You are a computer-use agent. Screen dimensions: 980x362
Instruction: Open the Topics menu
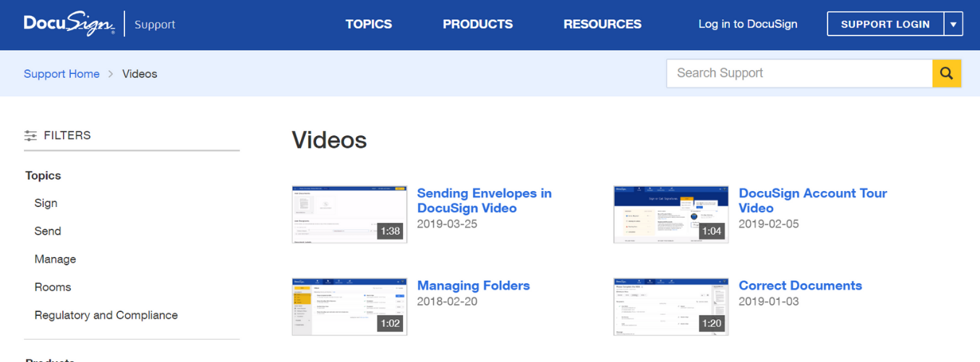368,24
